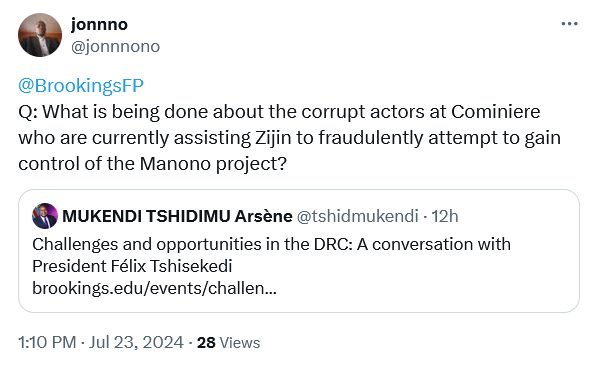Open the @BrookingsFP mention

click(81, 85)
